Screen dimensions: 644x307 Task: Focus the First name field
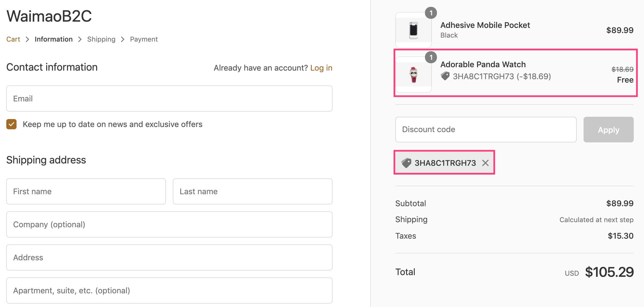click(x=86, y=191)
